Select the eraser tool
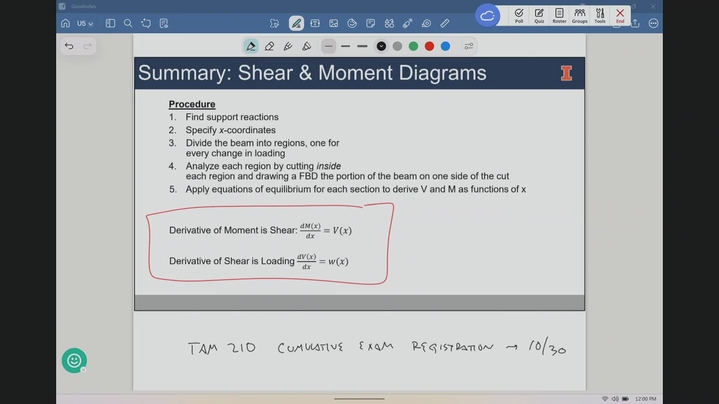 (269, 46)
